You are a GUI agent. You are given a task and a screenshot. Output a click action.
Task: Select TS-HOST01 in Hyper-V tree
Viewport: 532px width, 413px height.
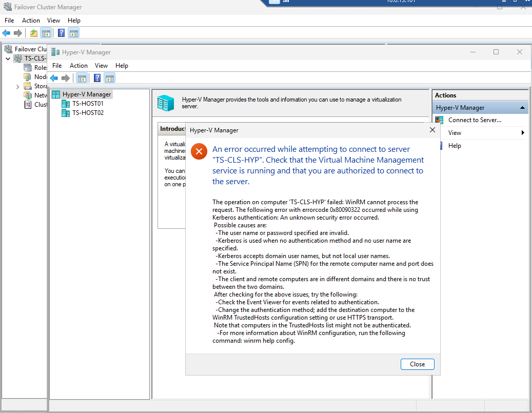coord(88,104)
